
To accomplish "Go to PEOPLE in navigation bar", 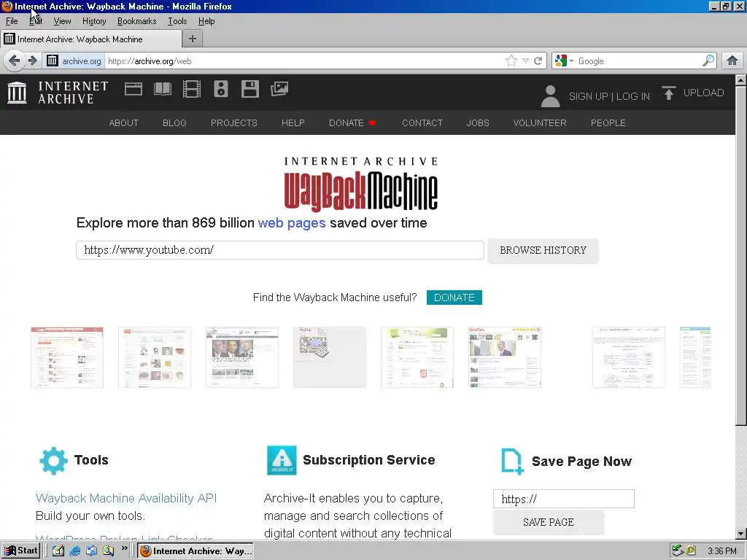I will pos(608,122).
